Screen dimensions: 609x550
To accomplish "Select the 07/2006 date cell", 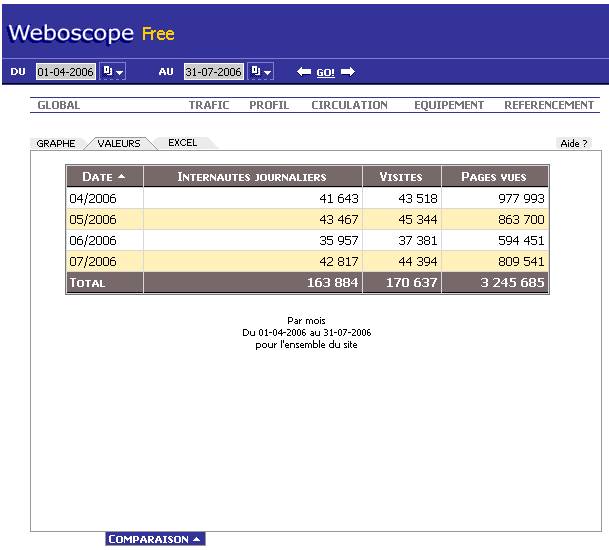I will tap(105, 261).
